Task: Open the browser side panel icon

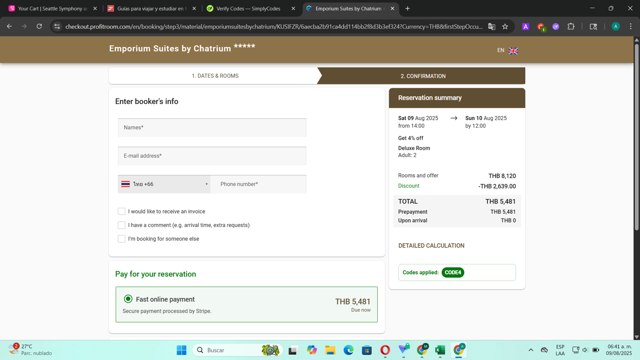Action: point(593,27)
